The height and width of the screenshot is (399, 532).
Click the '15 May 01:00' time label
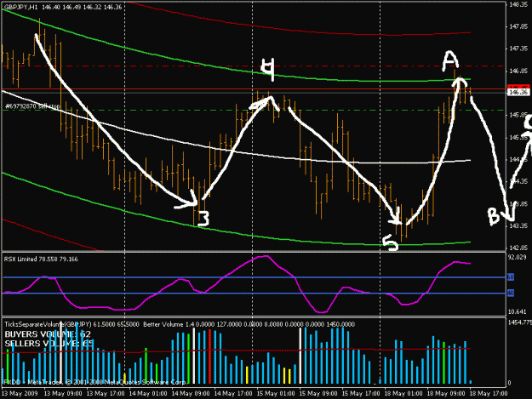coord(276,394)
